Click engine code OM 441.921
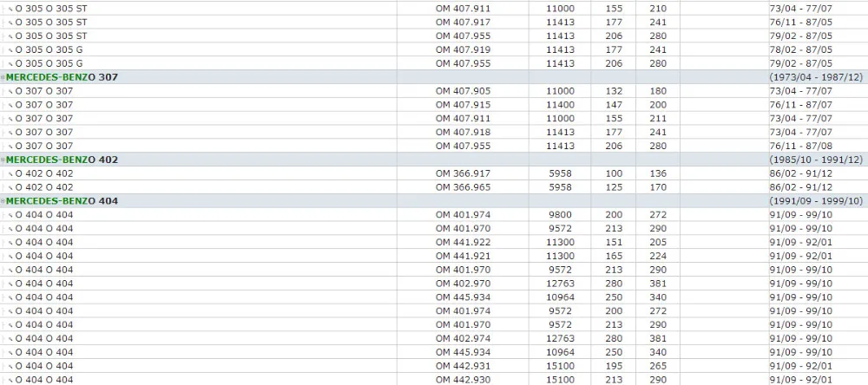This screenshot has width=868, height=385. (x=463, y=256)
